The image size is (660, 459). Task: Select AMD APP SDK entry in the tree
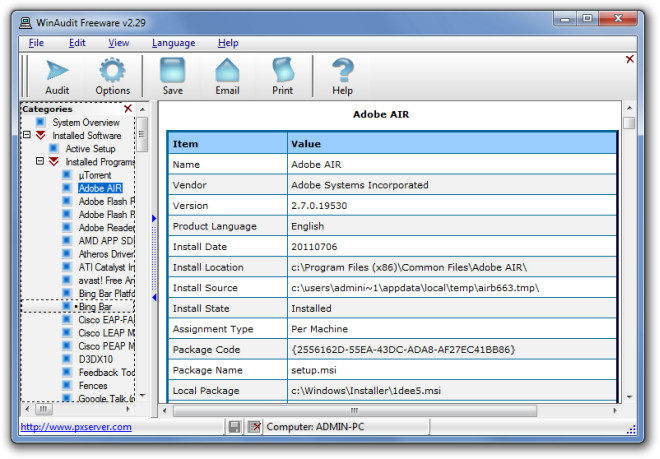coord(106,241)
